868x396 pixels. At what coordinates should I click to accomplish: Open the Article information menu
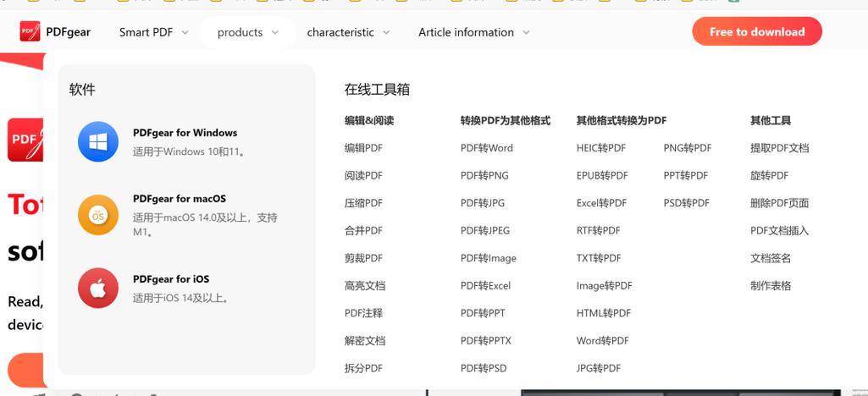click(466, 33)
